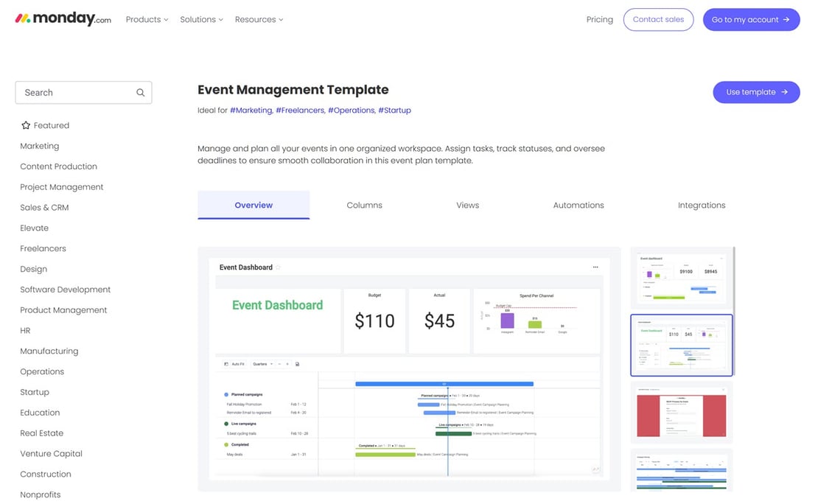Switch to the Columns tab
The image size is (818, 504).
click(364, 205)
